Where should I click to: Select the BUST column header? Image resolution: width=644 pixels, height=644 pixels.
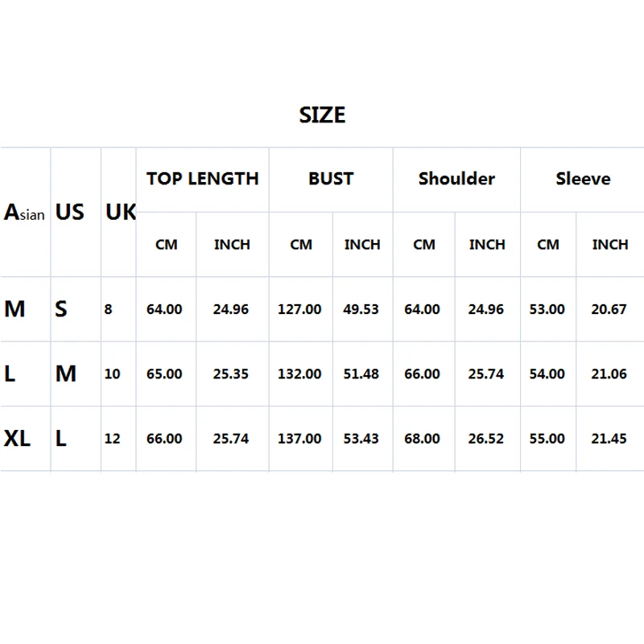point(331,179)
